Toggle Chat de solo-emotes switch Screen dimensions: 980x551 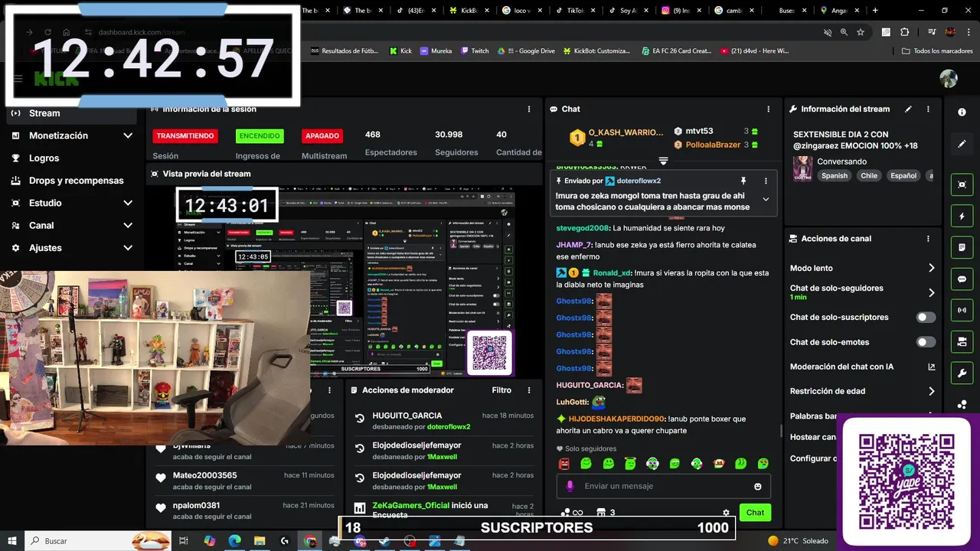[x=926, y=342]
